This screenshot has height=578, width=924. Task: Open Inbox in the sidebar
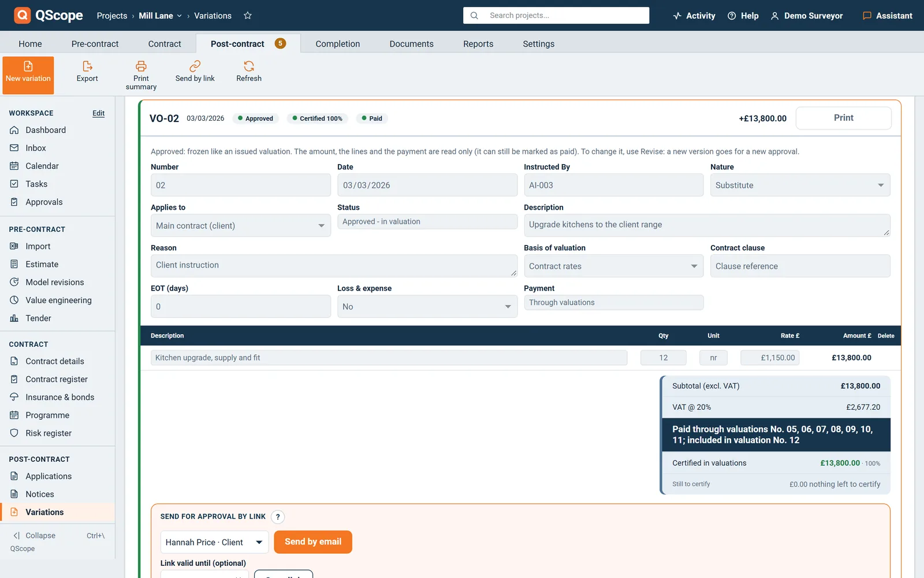[57, 148]
